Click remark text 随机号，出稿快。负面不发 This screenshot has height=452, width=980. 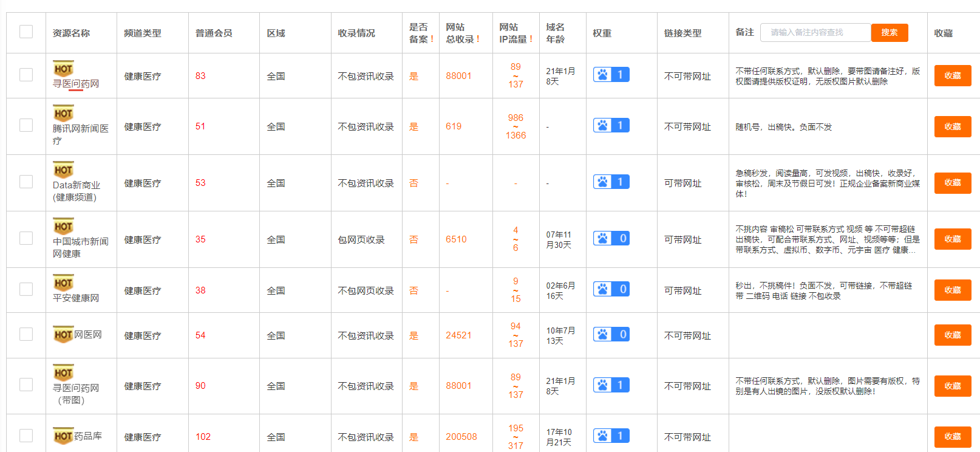[x=783, y=127]
